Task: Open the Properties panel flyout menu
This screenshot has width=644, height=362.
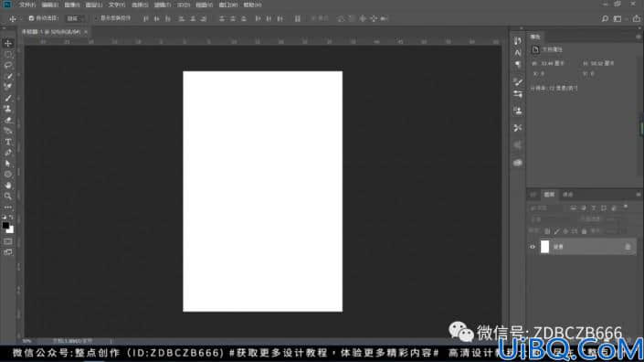Action: tap(638, 37)
